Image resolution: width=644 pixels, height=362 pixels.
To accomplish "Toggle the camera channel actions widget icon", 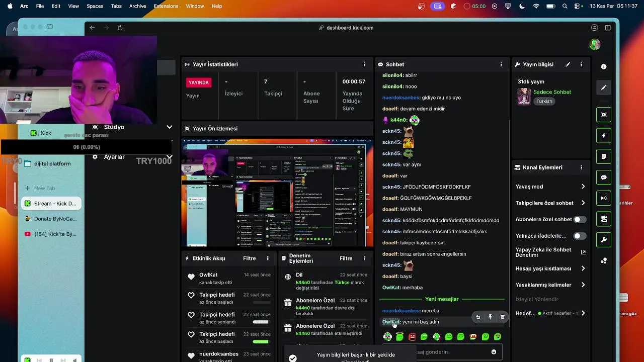I will (604, 219).
